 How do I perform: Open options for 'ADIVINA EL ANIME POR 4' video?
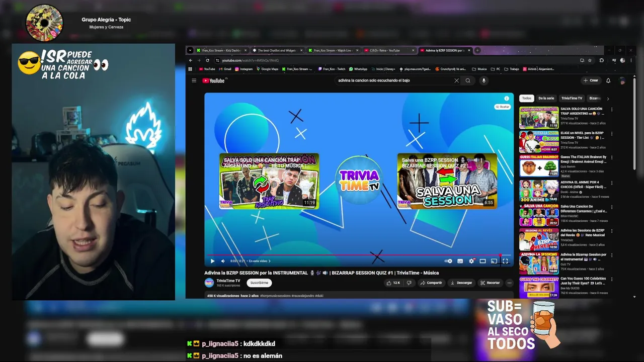[x=612, y=183]
